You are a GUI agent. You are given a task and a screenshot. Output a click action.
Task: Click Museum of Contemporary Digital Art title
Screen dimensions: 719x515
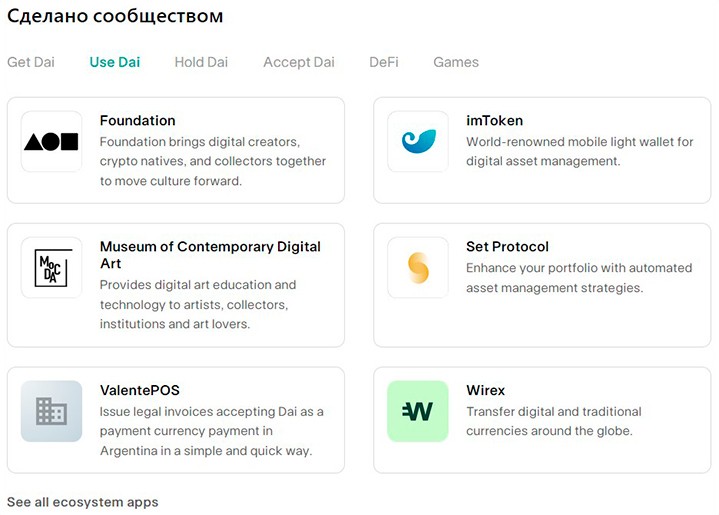(x=210, y=247)
